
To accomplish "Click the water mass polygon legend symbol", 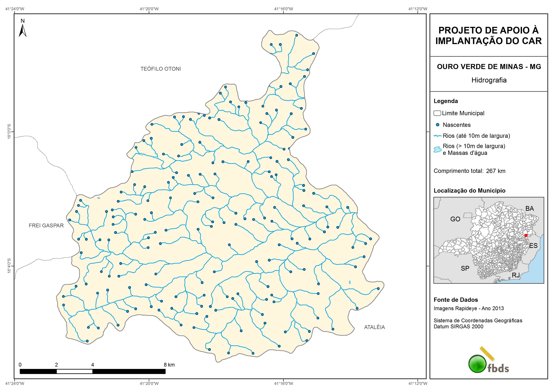I will tap(437, 149).
